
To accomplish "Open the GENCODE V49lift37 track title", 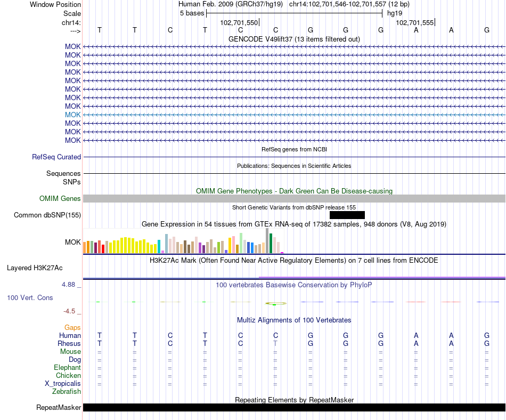I will pos(294,39).
